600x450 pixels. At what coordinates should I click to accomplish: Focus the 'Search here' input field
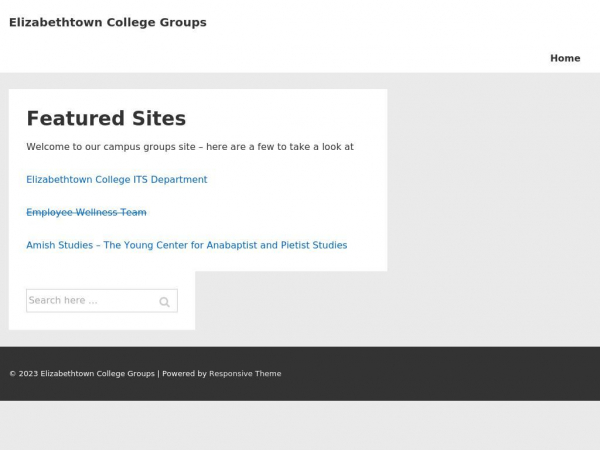pyautogui.click(x=102, y=301)
